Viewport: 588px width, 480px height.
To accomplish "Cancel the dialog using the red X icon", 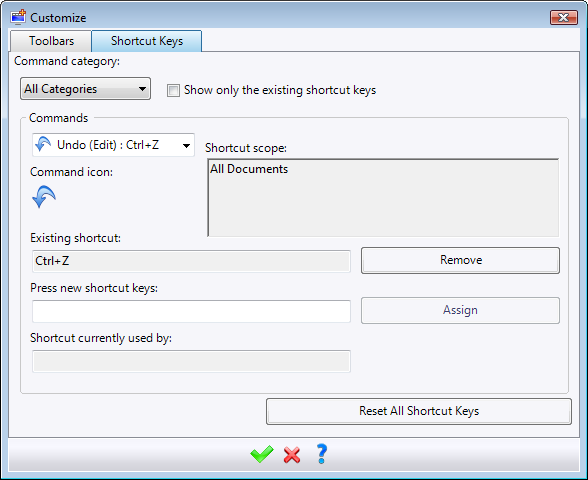I will (292, 455).
